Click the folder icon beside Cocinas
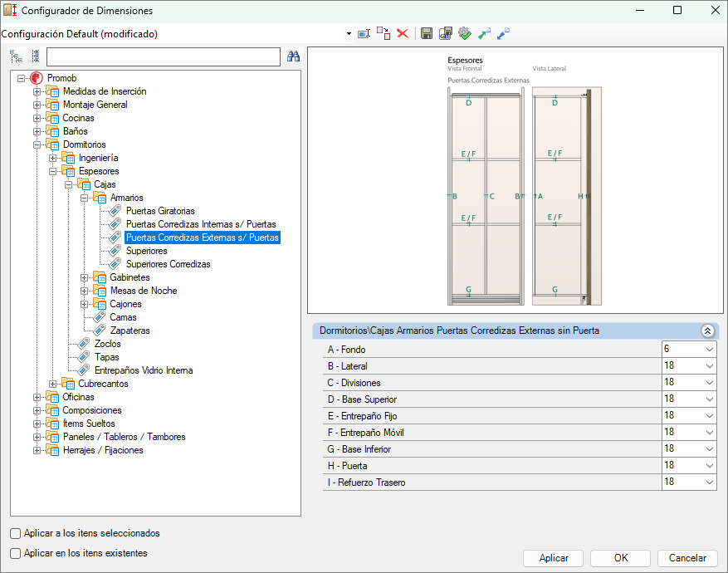The height and width of the screenshot is (573, 728). click(52, 118)
